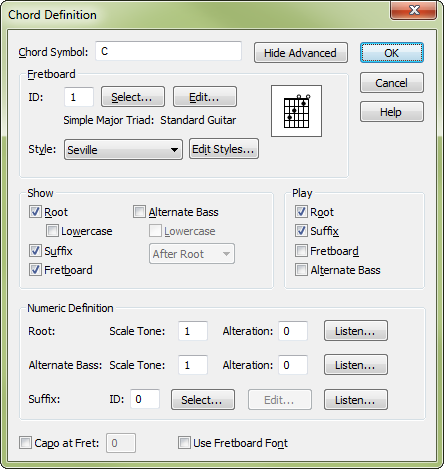Click the Chord Symbol text field
444x469 pixels.
click(x=168, y=51)
